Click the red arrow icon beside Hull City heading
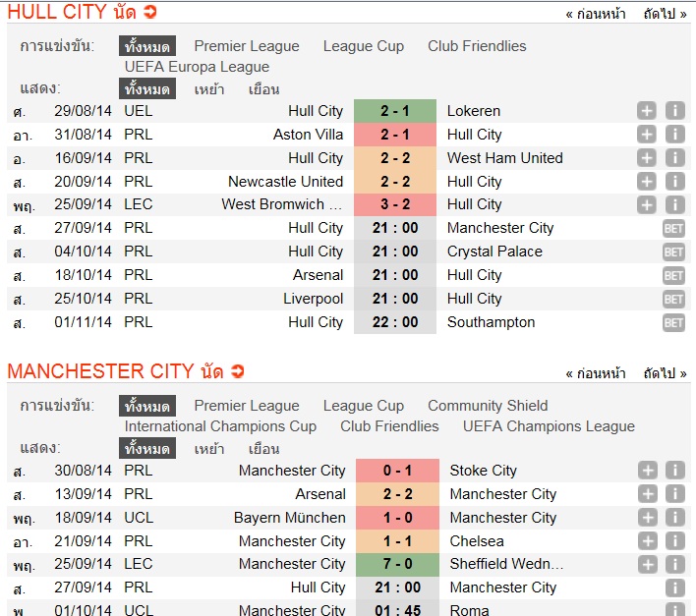The height and width of the screenshot is (616, 696). (149, 13)
